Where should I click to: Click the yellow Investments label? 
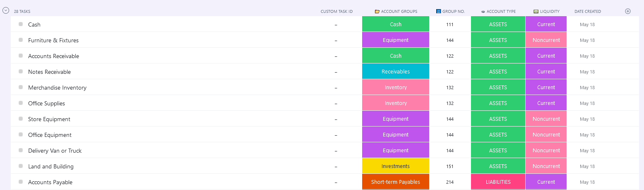(395, 166)
